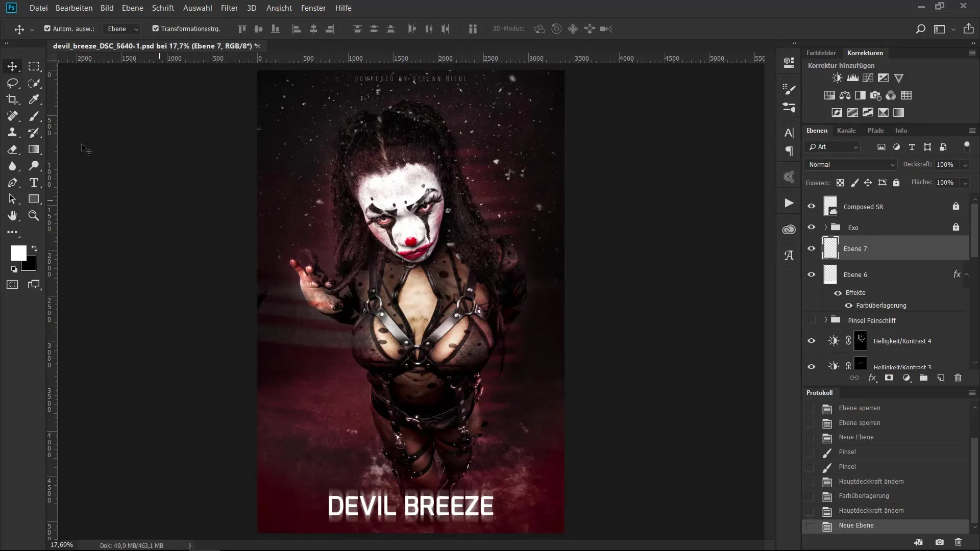Select the Brush tool
Viewport: 980px width, 551px height.
point(34,116)
